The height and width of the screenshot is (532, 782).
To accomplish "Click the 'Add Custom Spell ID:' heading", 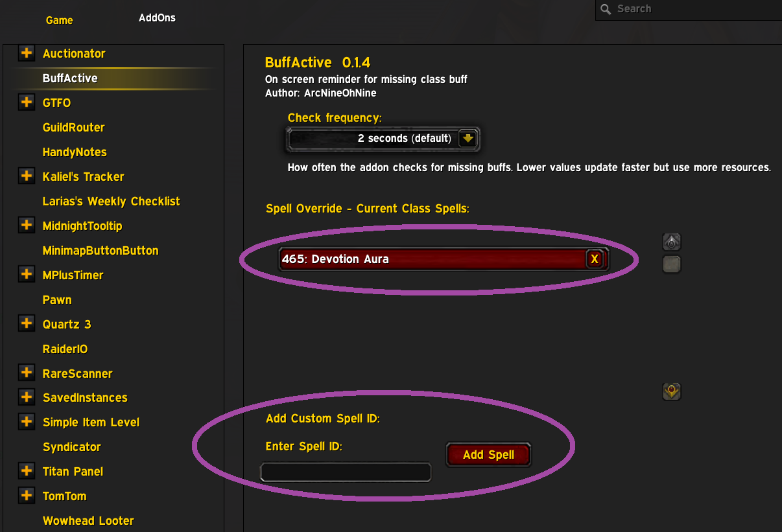I will tap(322, 419).
